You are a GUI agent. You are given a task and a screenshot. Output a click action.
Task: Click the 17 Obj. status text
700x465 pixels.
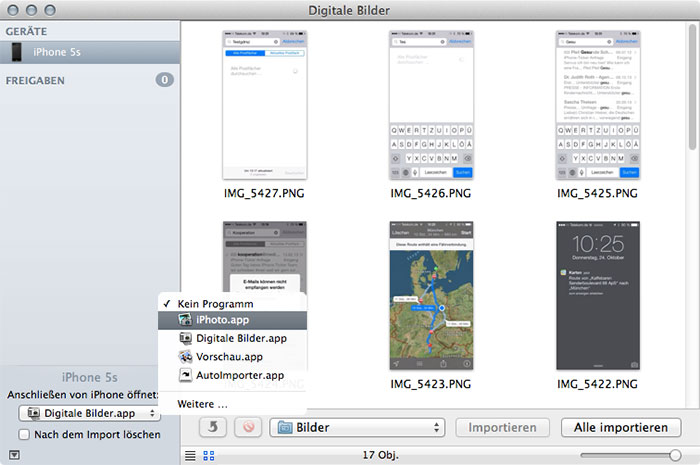[x=380, y=455]
